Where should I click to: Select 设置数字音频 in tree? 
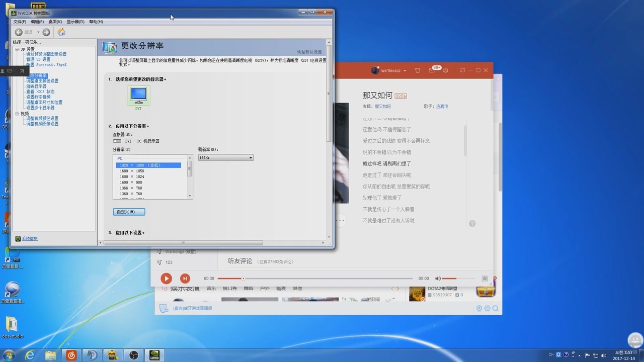pyautogui.click(x=38, y=97)
